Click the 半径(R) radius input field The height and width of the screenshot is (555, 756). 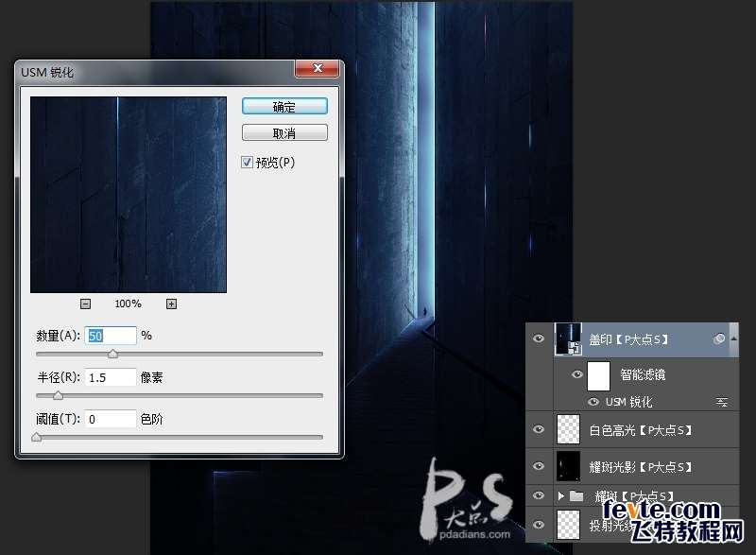point(111,377)
